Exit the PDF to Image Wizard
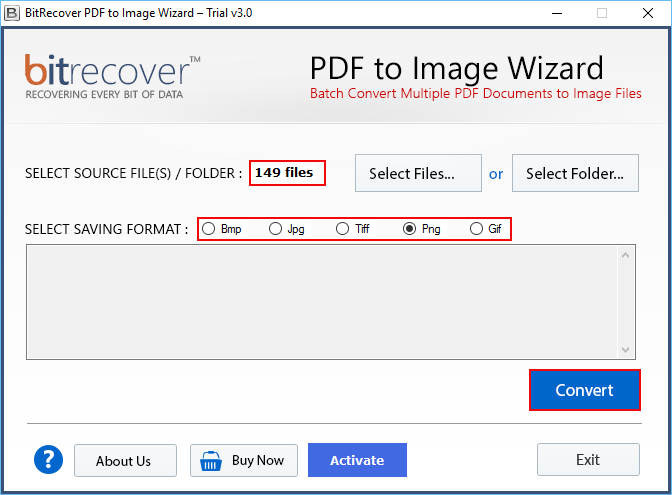The height and width of the screenshot is (495, 672). coord(588,459)
